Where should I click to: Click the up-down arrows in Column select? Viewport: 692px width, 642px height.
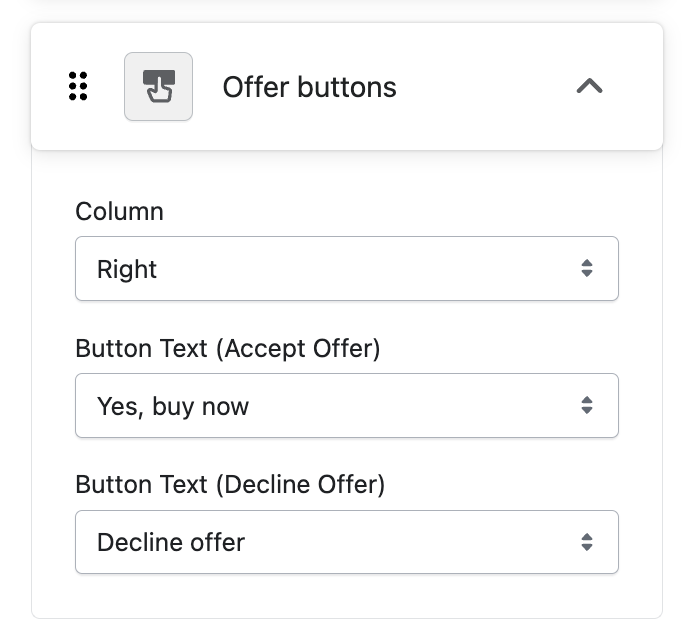[x=587, y=269]
